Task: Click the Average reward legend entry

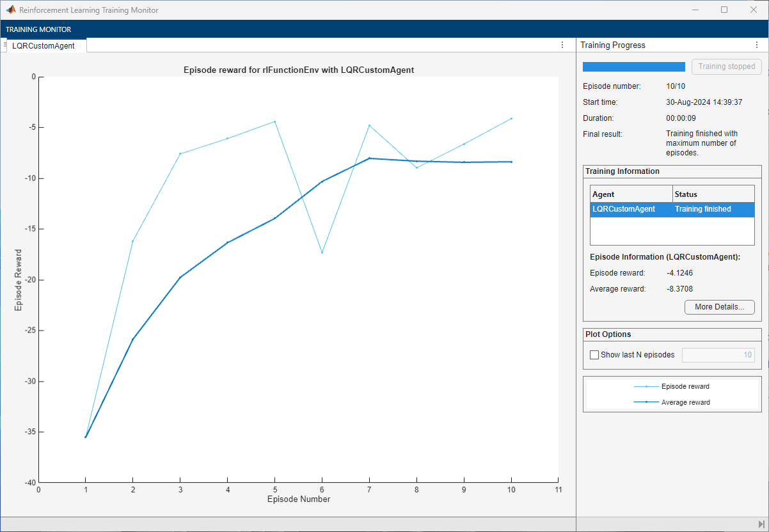Action: 672,402
